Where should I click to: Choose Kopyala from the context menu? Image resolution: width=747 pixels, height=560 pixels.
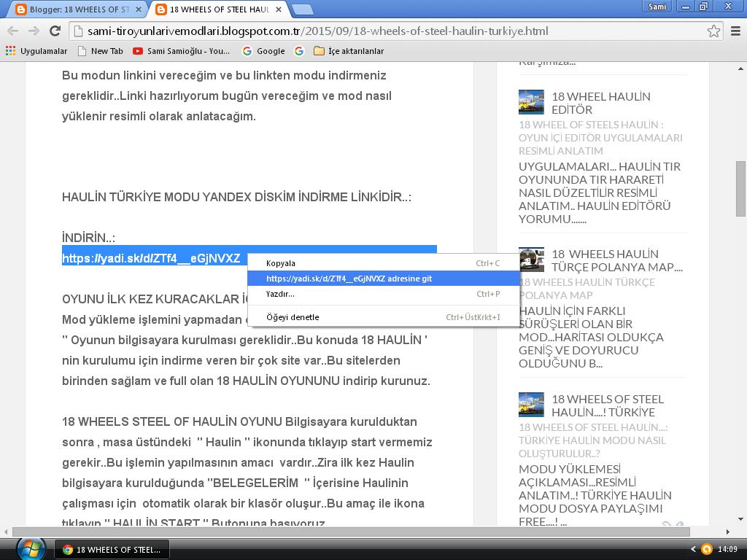click(384, 263)
